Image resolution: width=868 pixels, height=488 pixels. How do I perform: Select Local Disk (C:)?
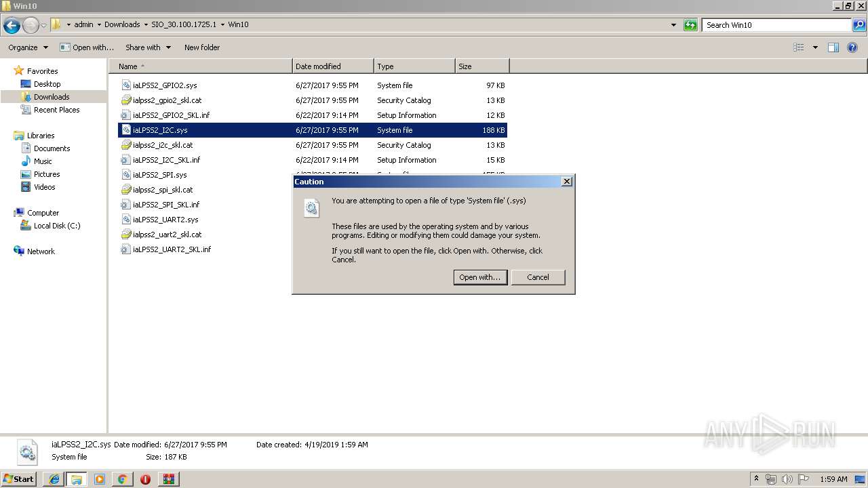pyautogui.click(x=57, y=226)
